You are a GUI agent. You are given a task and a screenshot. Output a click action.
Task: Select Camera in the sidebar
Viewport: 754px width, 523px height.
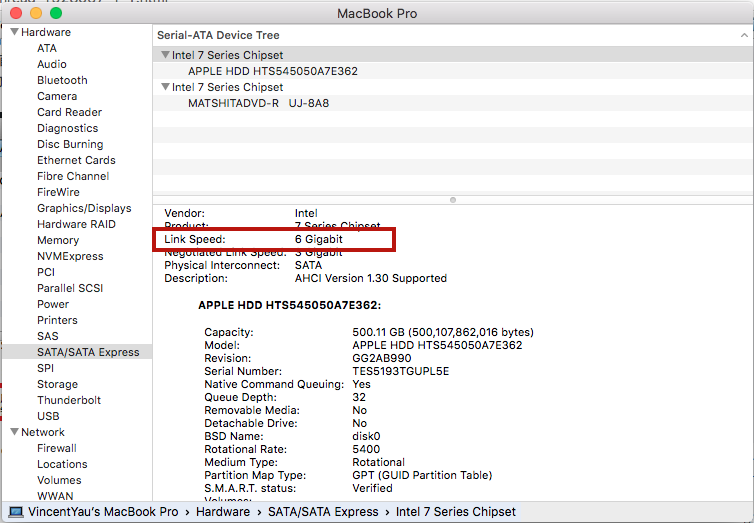click(x=57, y=96)
